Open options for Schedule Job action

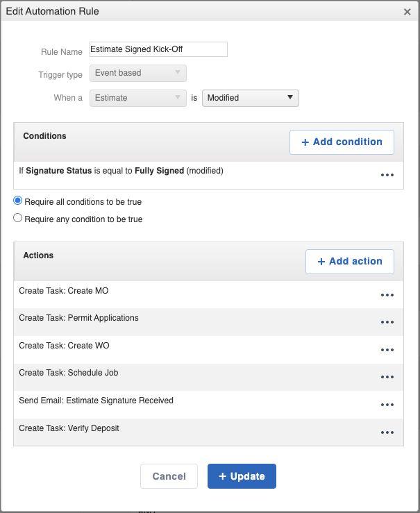coord(387,377)
